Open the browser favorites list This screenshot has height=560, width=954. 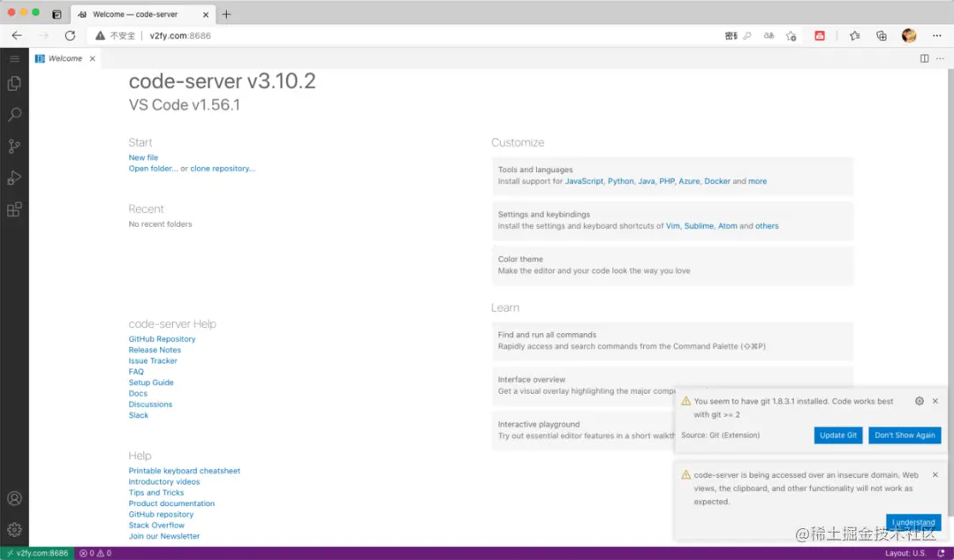855,36
